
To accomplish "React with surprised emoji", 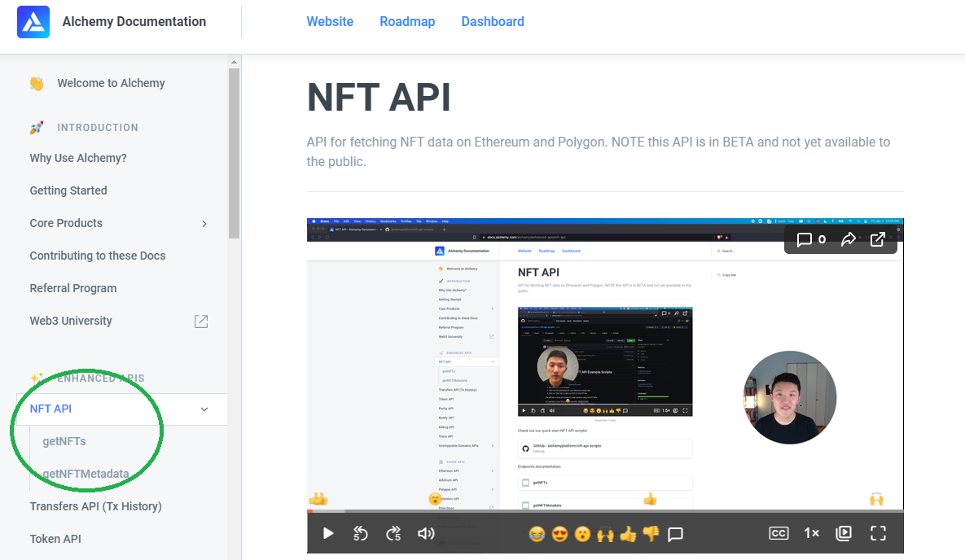I will 582,534.
